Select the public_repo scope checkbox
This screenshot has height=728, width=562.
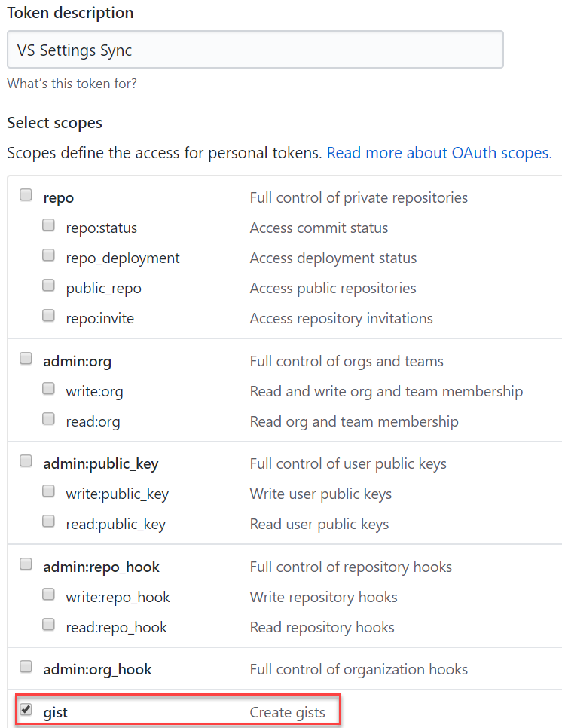(x=48, y=285)
